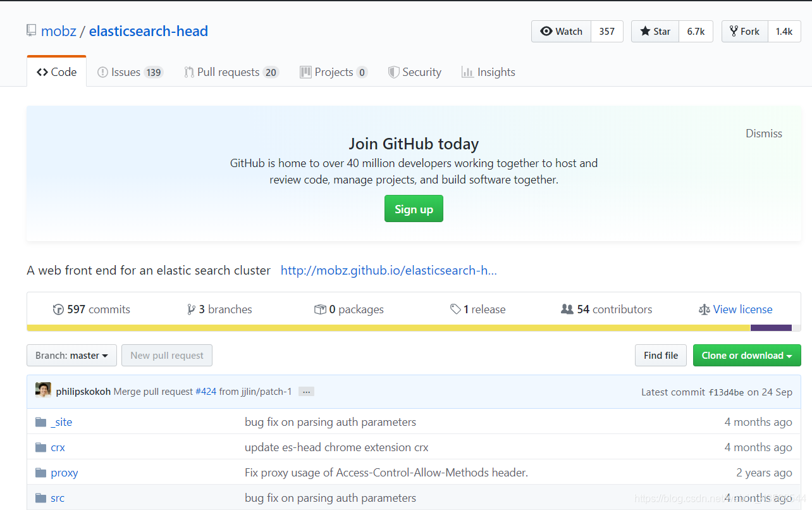Open the 1 release page
812x510 pixels.
(x=478, y=309)
